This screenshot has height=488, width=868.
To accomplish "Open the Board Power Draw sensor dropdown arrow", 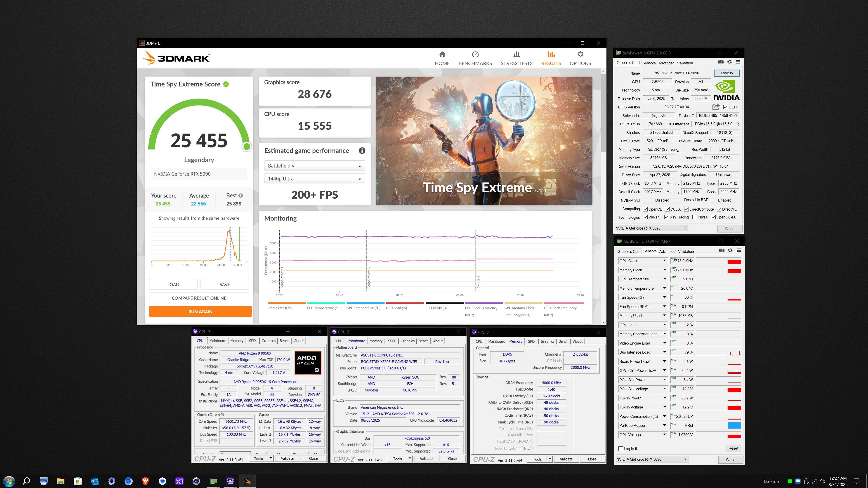I will point(665,361).
